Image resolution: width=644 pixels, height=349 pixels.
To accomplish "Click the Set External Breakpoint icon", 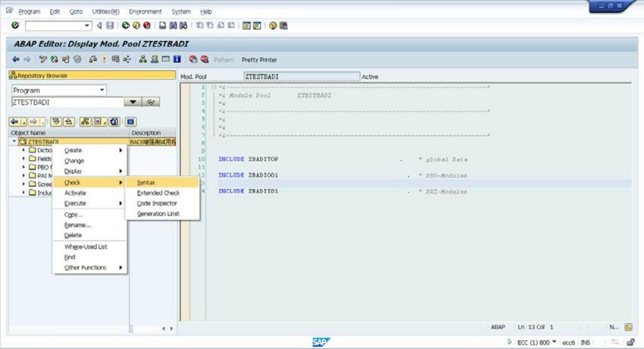I will click(x=204, y=59).
